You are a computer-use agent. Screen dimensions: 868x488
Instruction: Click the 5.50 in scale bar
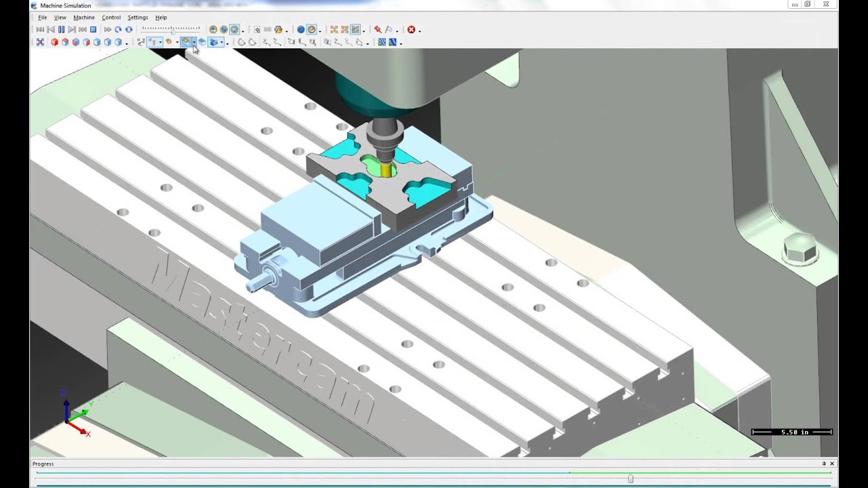point(791,432)
